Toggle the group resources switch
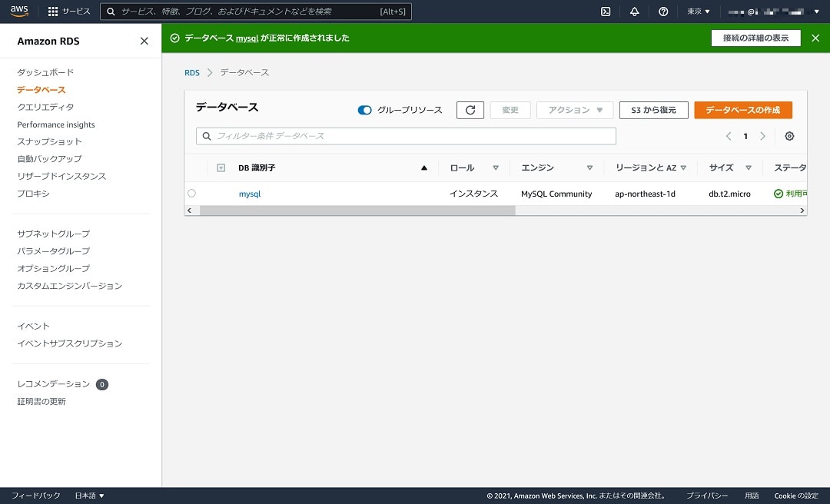This screenshot has width=830, height=504. pyautogui.click(x=365, y=110)
